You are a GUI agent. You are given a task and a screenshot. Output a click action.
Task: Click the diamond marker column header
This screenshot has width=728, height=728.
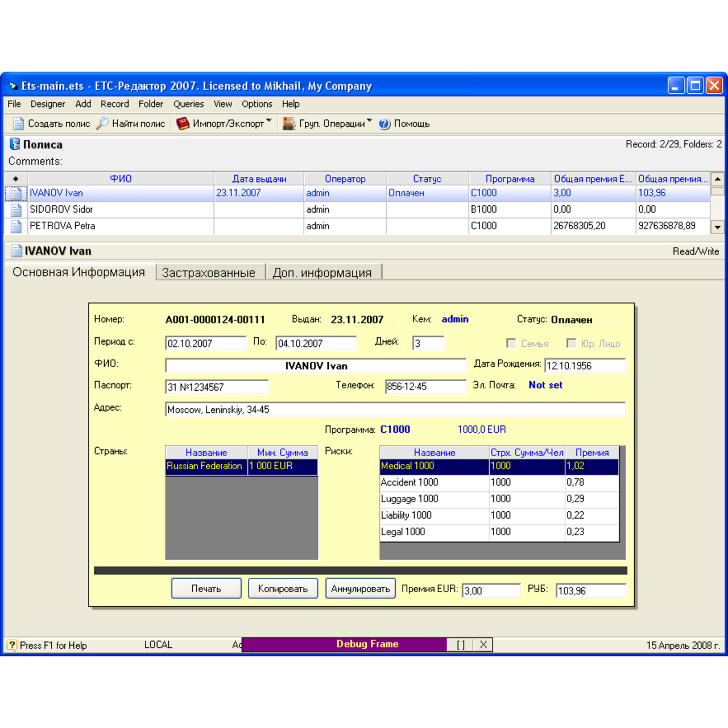coord(16,179)
